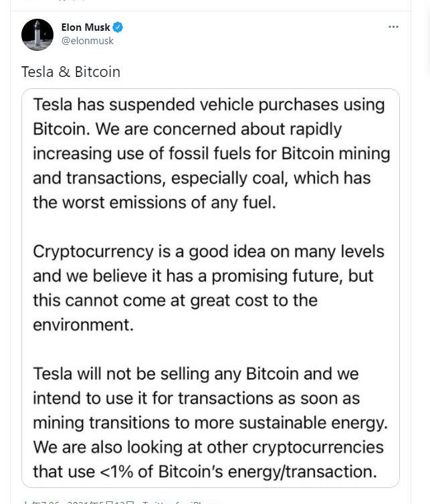Select the "Tesla & Bitcoin" tweet text
The height and width of the screenshot is (504, 430).
[71, 72]
